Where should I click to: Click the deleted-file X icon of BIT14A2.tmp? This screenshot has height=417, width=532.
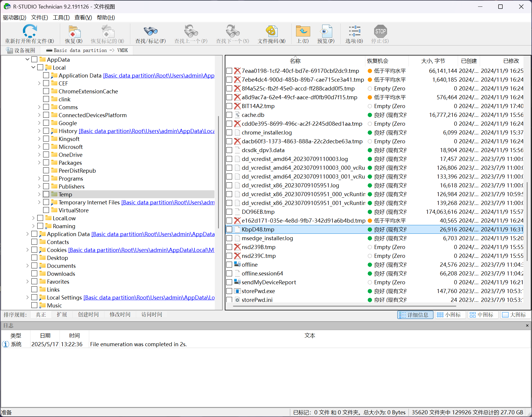click(237, 106)
